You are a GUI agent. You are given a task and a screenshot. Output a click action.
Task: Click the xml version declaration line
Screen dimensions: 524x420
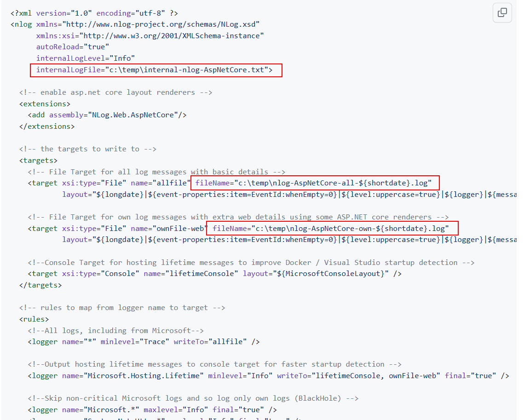click(94, 13)
